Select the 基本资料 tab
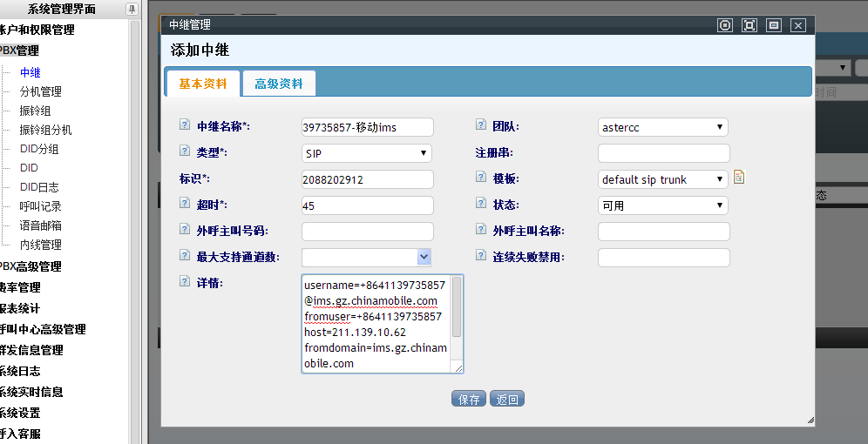The image size is (868, 444). pos(203,84)
